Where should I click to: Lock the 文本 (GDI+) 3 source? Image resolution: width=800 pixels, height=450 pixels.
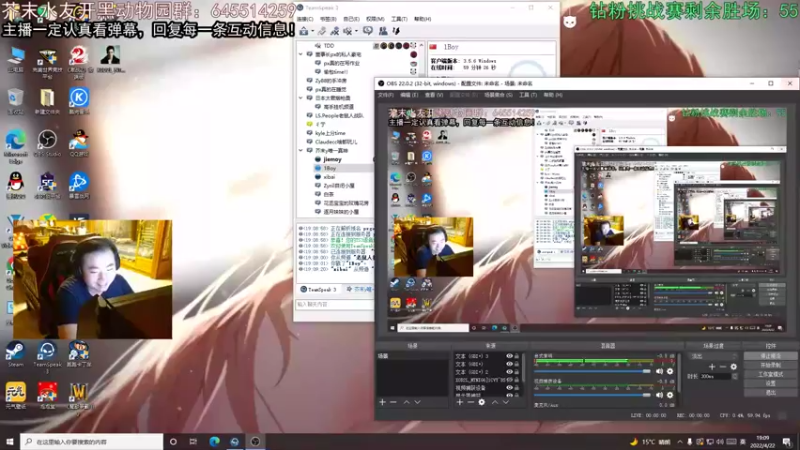516,356
